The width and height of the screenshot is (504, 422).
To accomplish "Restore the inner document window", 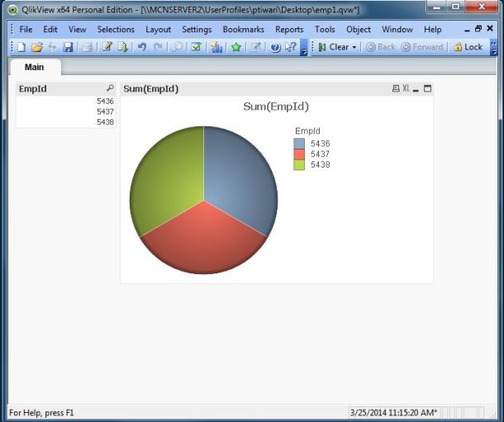I will point(478,29).
